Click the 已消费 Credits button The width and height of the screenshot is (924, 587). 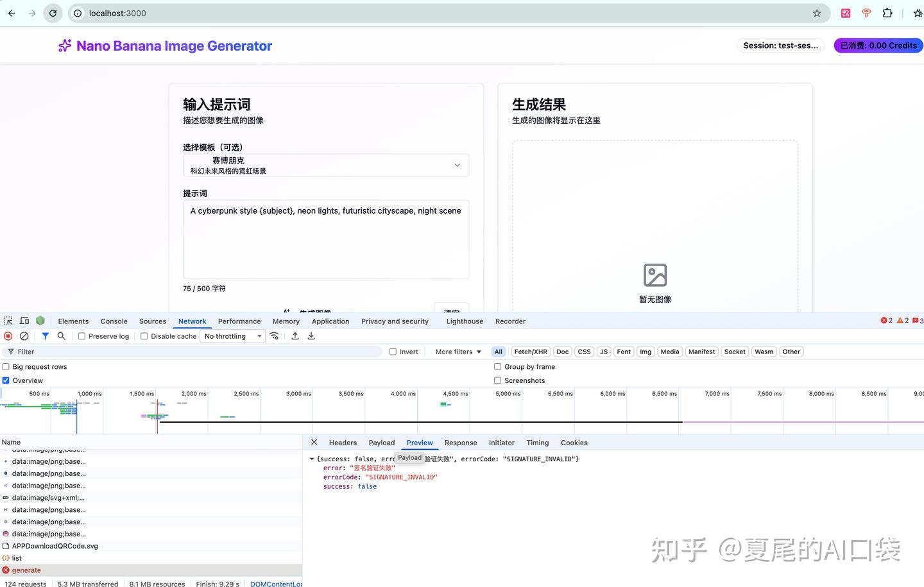pyautogui.click(x=877, y=45)
